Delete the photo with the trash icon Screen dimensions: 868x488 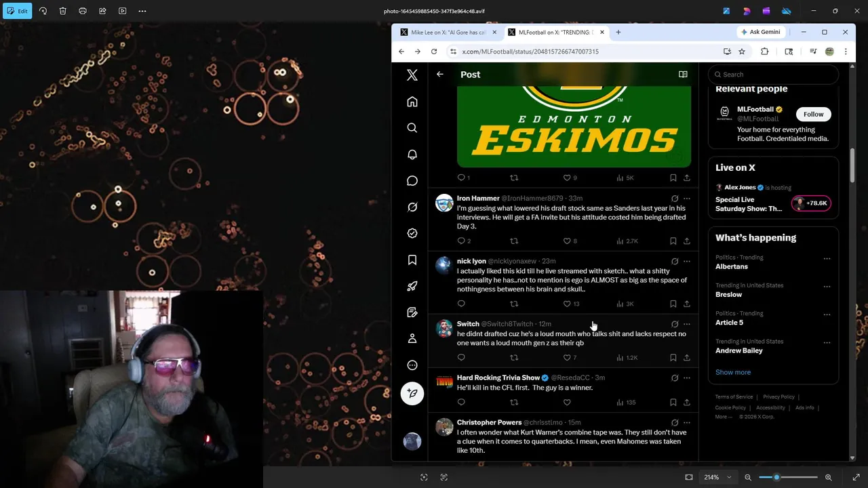tap(62, 11)
